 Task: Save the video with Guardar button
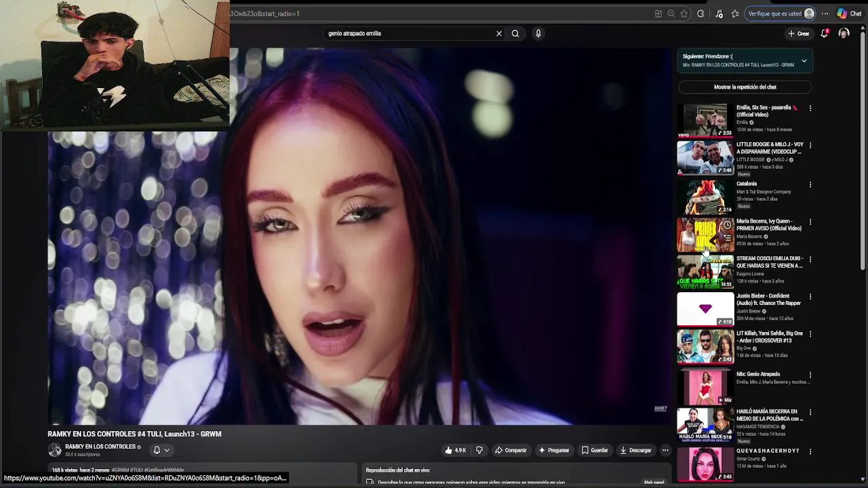point(595,450)
